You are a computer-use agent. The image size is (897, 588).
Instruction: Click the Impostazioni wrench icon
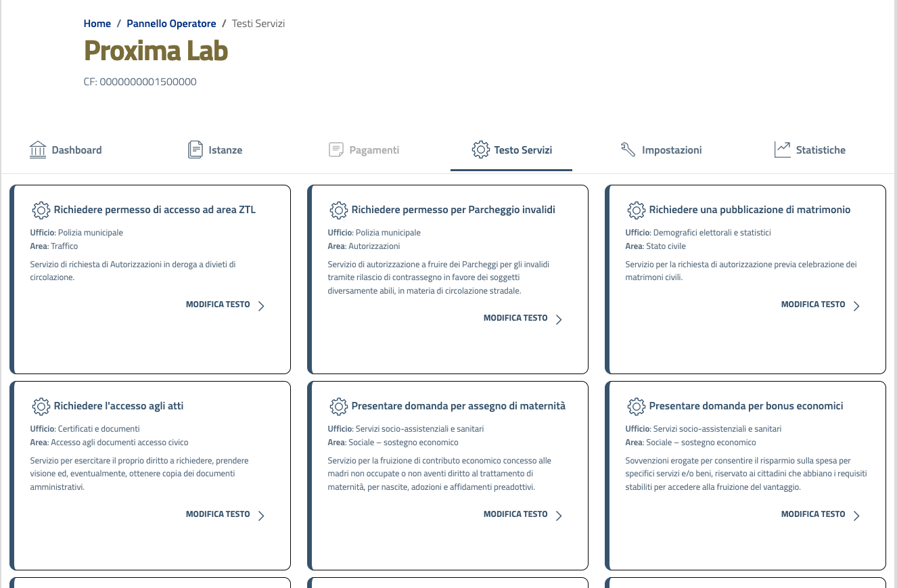(628, 150)
